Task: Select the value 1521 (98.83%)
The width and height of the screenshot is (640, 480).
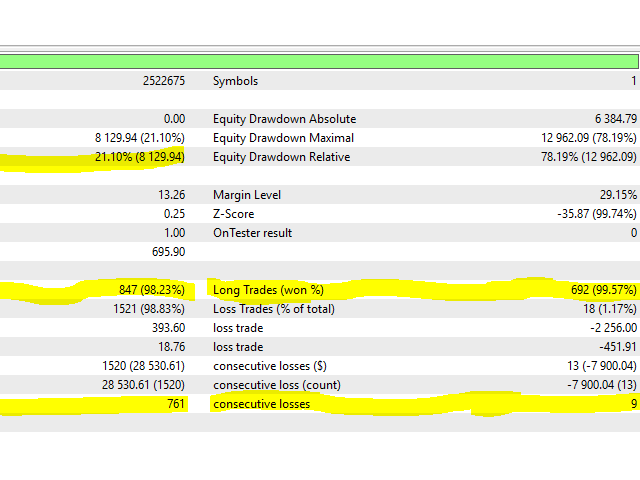Action: [x=149, y=309]
